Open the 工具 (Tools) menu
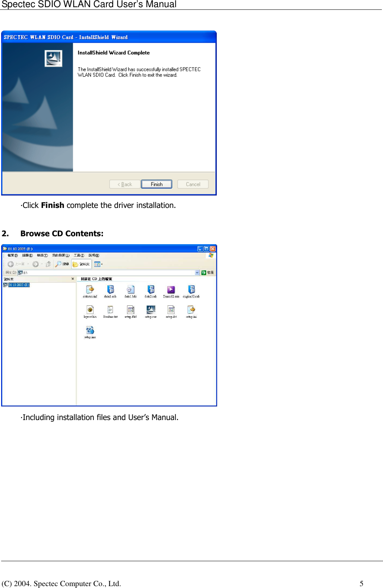This screenshot has height=588, width=383. (x=78, y=255)
